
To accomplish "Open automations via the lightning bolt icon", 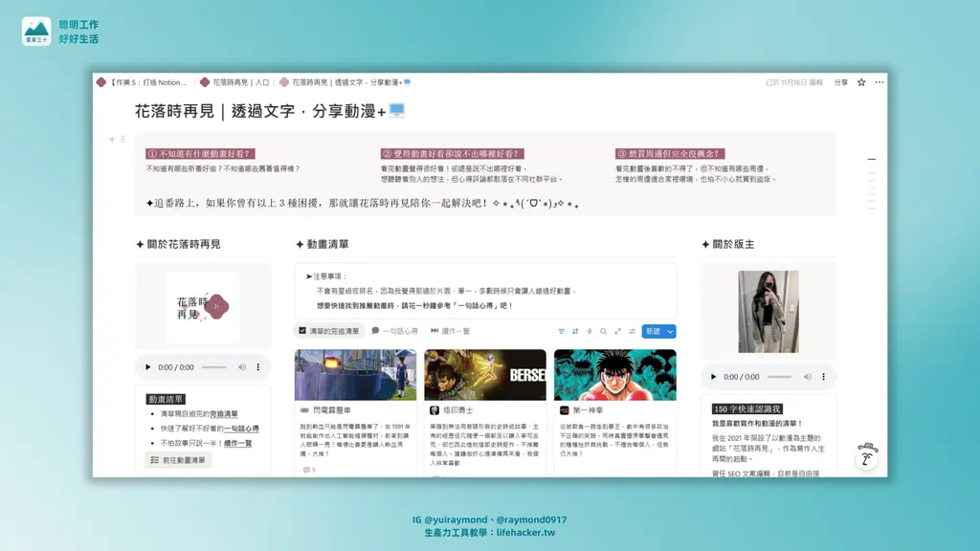I will click(590, 332).
